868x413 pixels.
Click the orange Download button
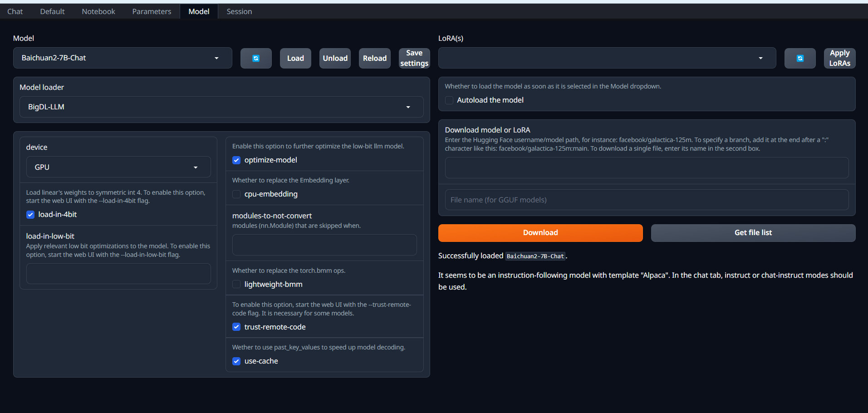coord(540,233)
